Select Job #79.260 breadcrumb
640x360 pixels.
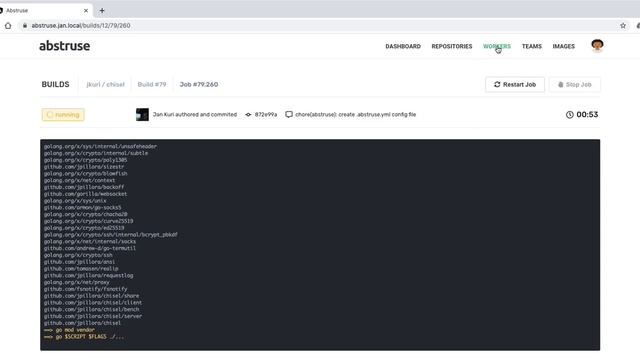199,84
